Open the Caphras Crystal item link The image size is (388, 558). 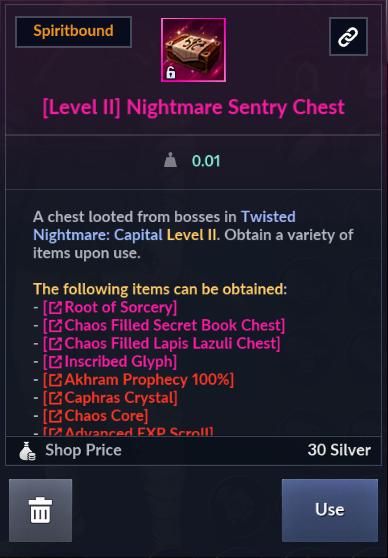[x=110, y=398]
